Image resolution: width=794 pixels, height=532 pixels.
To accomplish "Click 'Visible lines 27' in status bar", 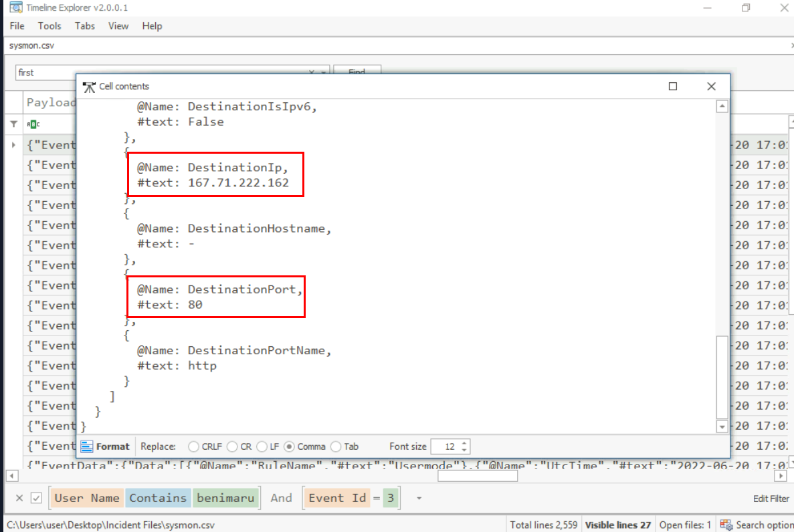I will [x=618, y=525].
